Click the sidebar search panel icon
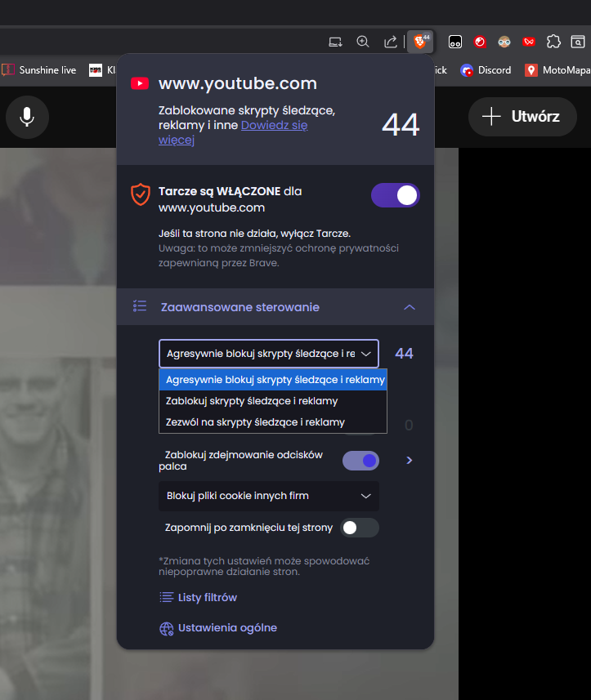Screen dimensions: 591x700 578,42
